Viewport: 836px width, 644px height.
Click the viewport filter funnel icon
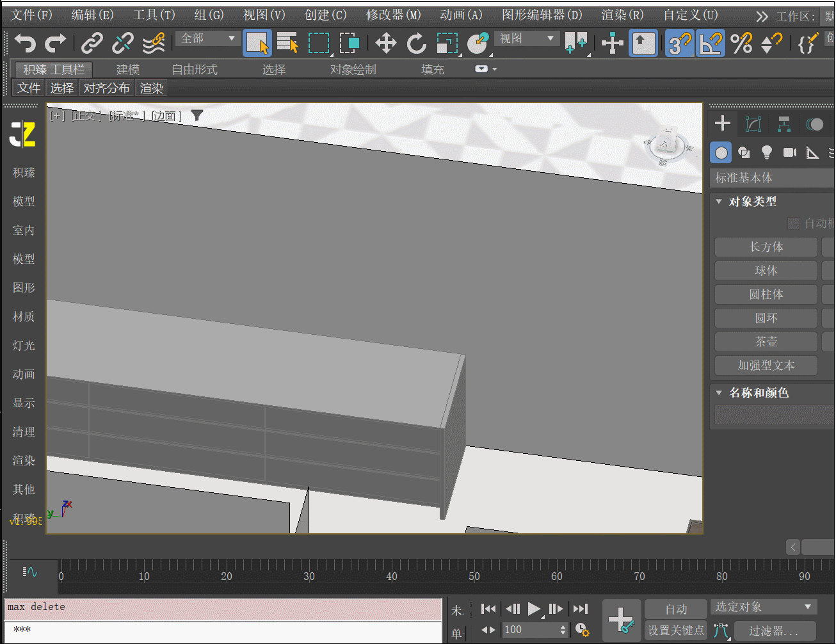tap(197, 115)
